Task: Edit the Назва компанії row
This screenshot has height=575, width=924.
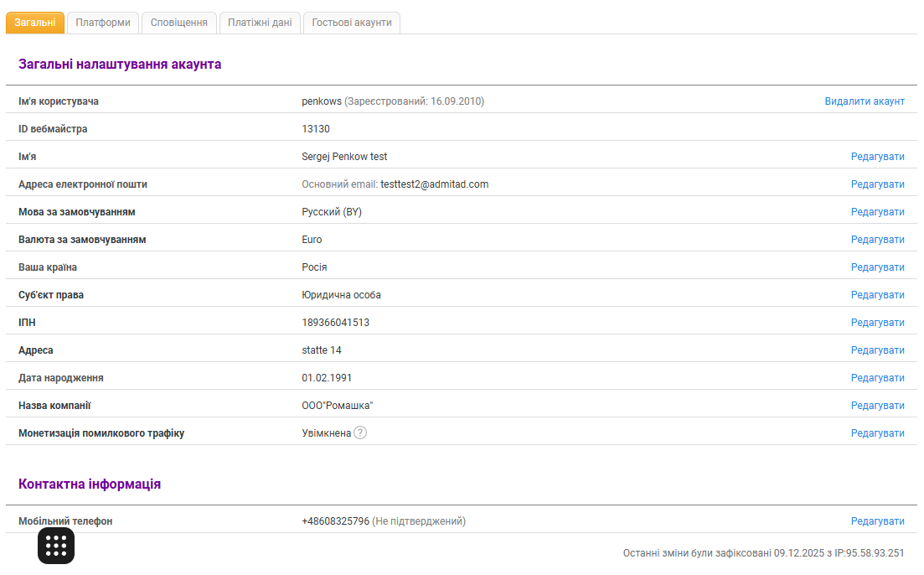Action: 877,406
